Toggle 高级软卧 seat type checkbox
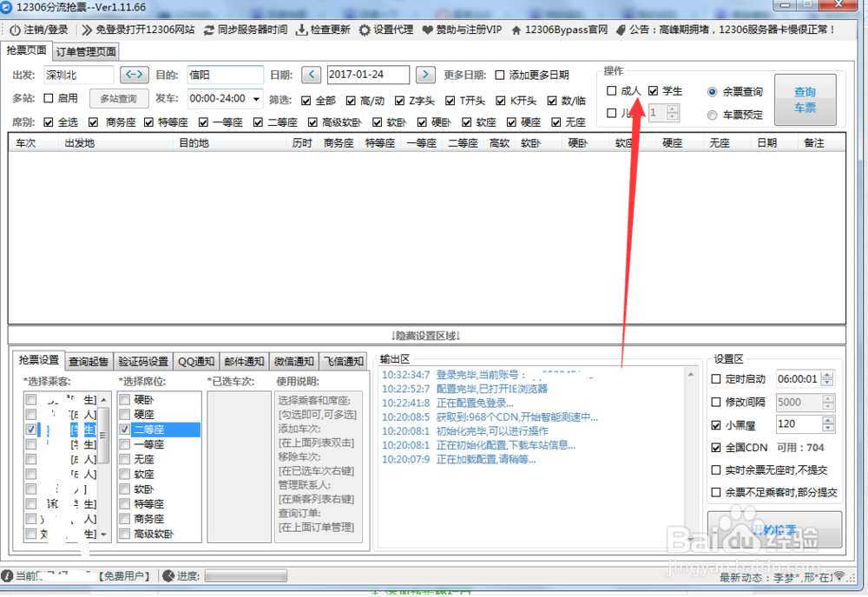868x597 pixels. click(312, 122)
